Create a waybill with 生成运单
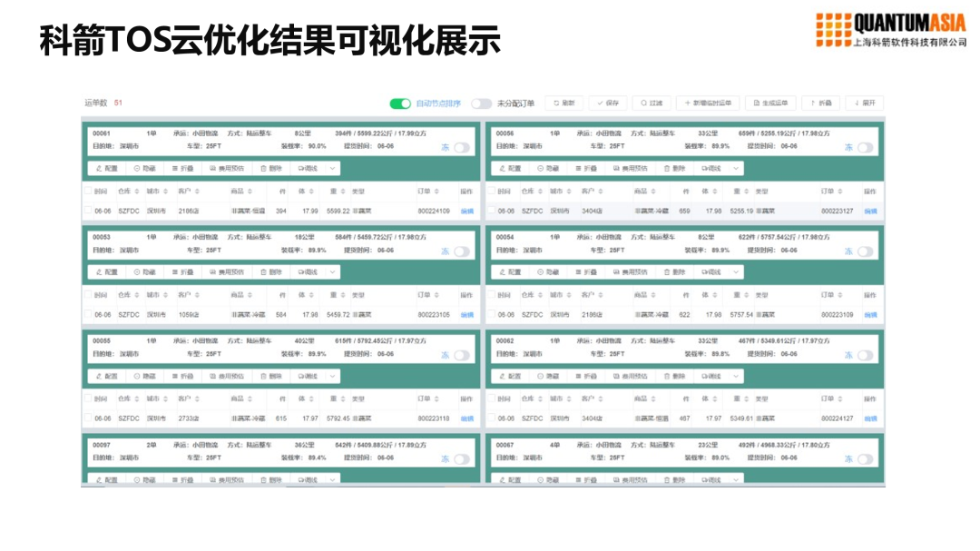The height and width of the screenshot is (551, 980). [773, 102]
